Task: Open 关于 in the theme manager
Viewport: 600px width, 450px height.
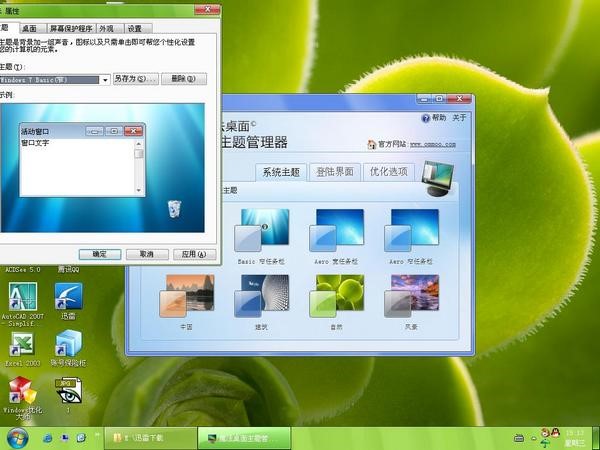Action: (459, 117)
